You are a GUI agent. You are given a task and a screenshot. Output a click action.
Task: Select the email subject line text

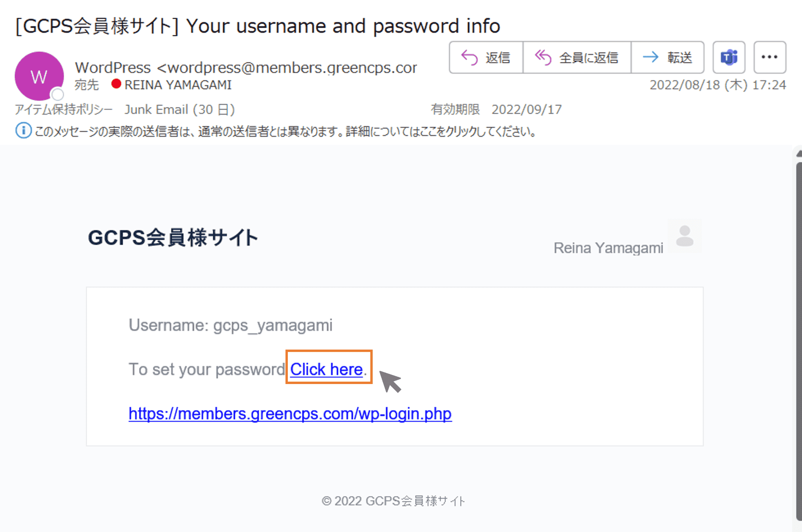point(258,26)
